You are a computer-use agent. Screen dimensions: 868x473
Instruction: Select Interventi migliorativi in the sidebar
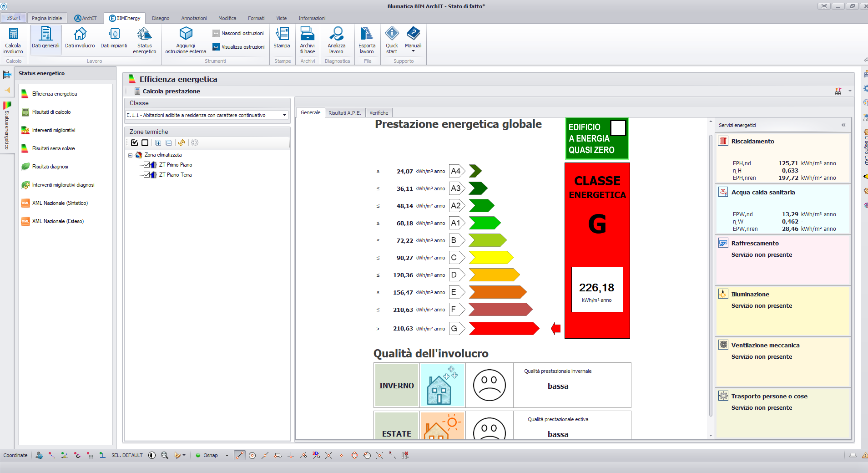(54, 130)
